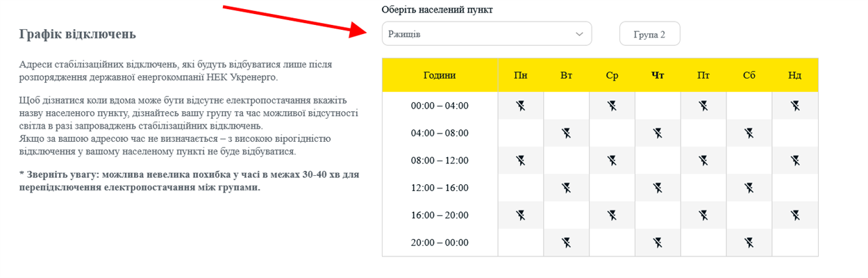This screenshot has width=868, height=278.
Task: Click the Група 2 button
Action: pos(649,34)
